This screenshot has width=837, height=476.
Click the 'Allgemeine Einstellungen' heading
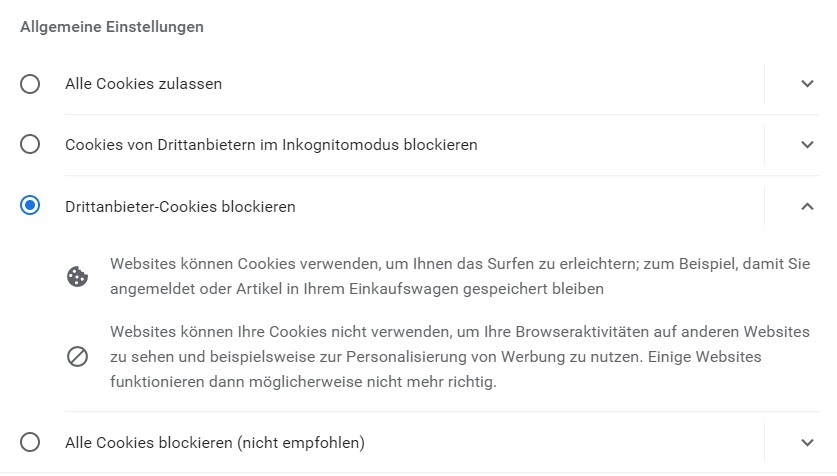point(112,27)
